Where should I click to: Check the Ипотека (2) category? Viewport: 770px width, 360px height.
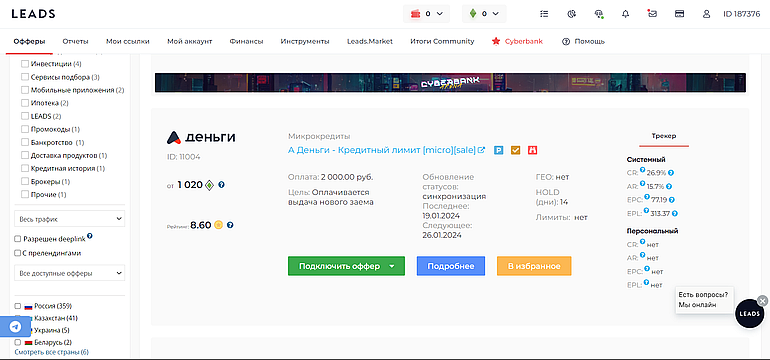[25, 103]
